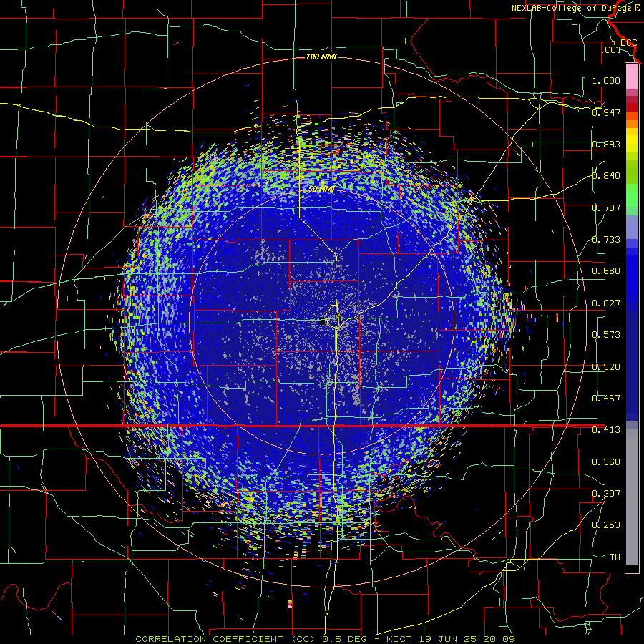Select the 0.787 scale value
644x644 pixels.
pyautogui.click(x=606, y=208)
